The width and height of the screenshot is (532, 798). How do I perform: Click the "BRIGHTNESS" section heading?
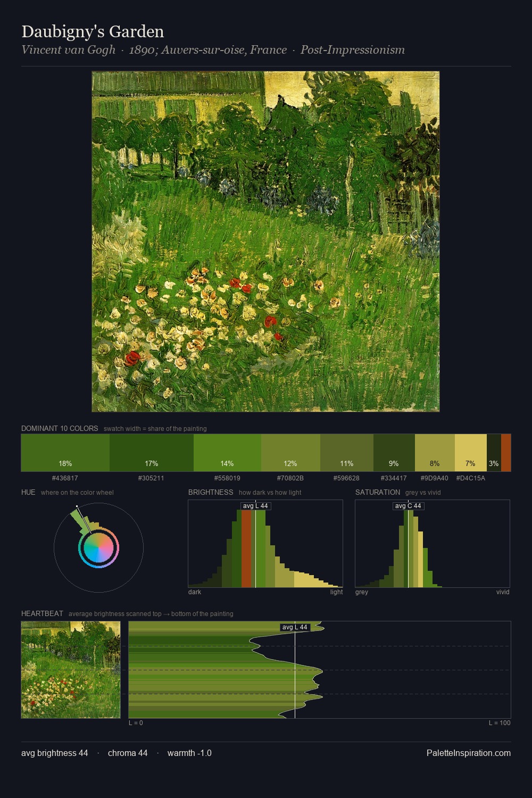(x=211, y=492)
